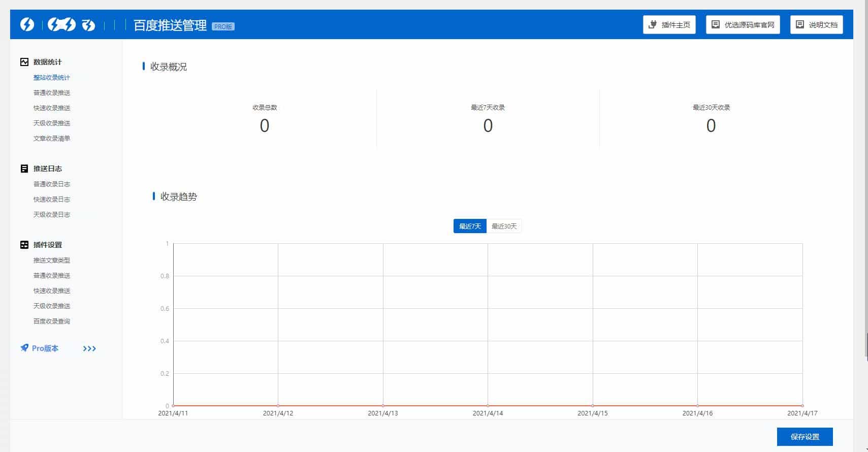Click the chart data point at 2021/4/13
The width and height of the screenshot is (868, 452).
383,406
